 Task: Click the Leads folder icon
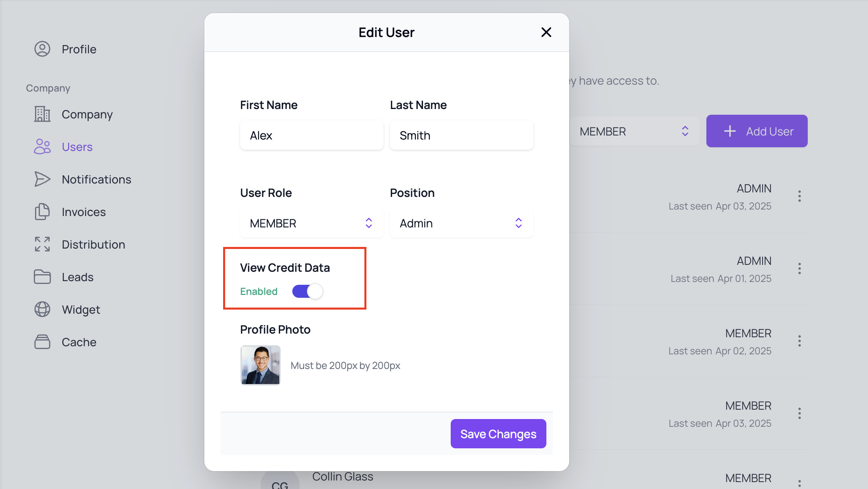pyautogui.click(x=42, y=277)
